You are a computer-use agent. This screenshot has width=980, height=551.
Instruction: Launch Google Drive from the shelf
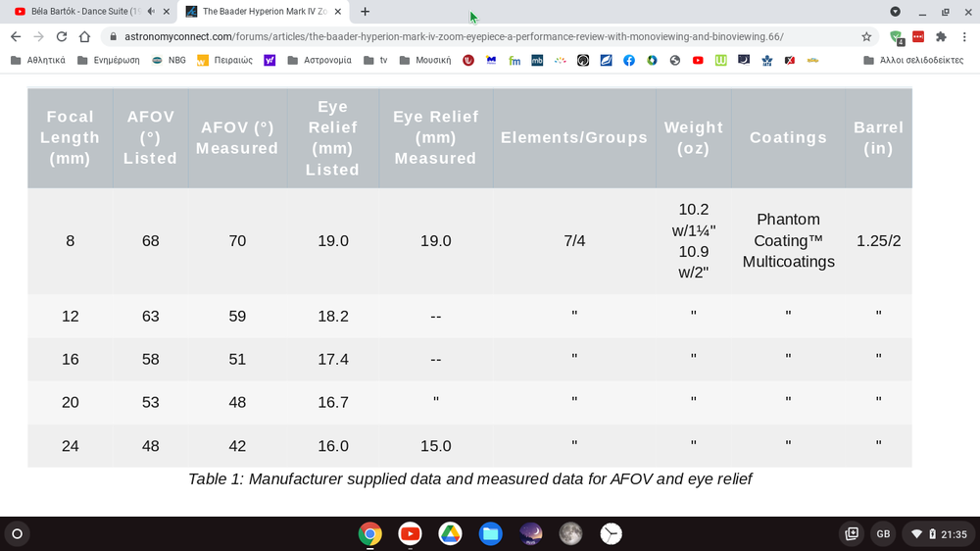click(x=450, y=533)
